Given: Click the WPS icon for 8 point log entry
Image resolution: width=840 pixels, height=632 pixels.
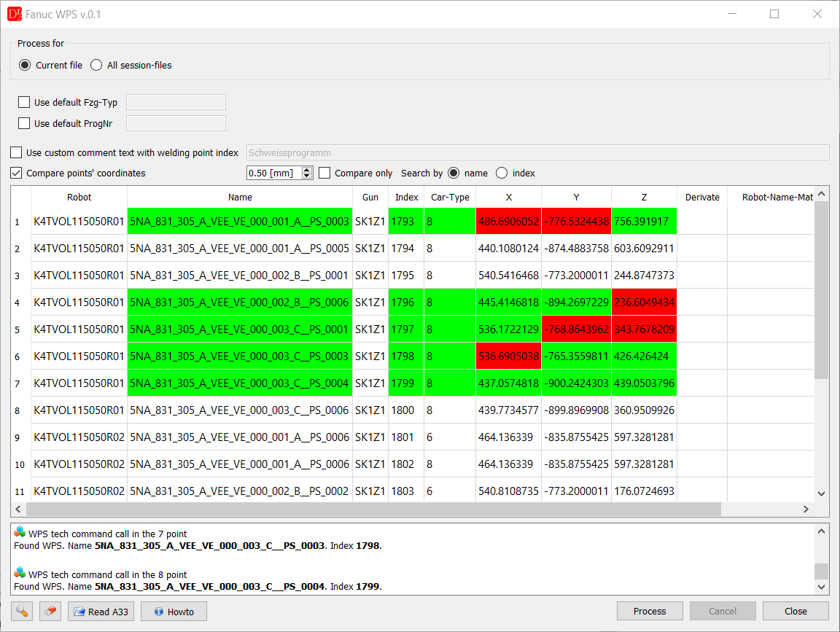Looking at the screenshot, I should (20, 572).
